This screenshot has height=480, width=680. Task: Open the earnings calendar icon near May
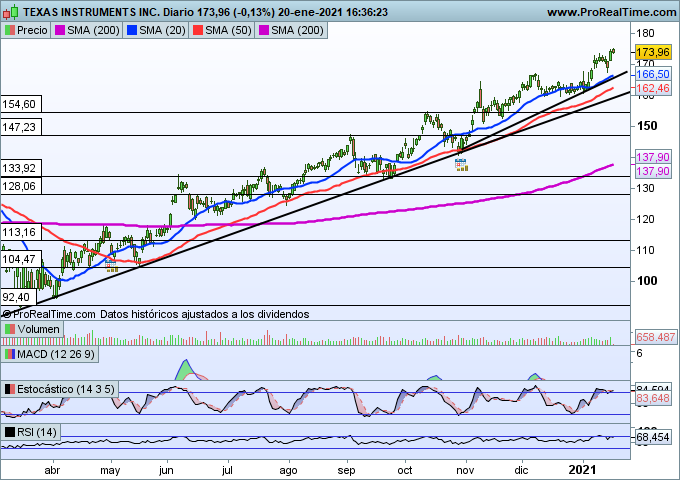111,266
